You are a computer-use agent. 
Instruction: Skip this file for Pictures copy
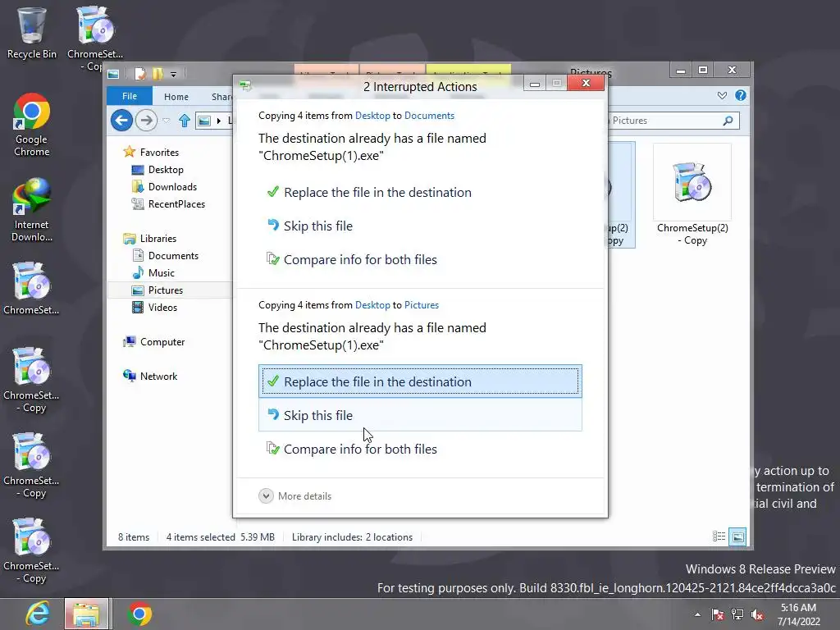pyautogui.click(x=420, y=415)
